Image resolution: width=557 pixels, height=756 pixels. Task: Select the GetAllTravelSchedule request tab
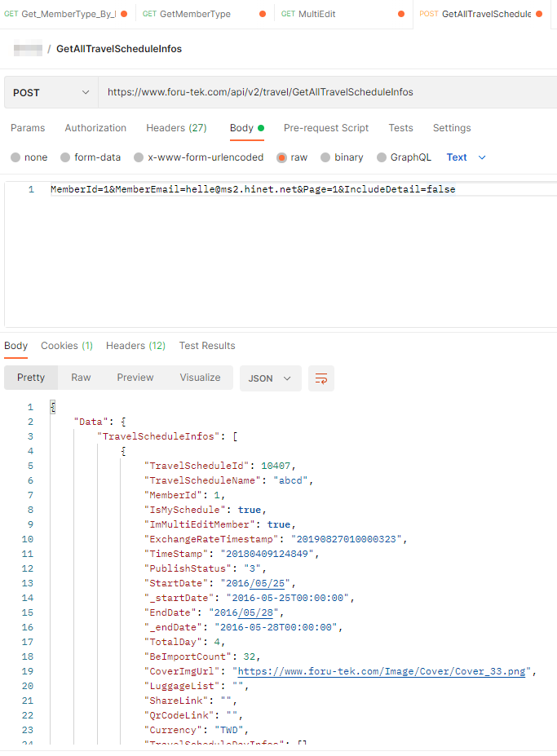pos(481,14)
